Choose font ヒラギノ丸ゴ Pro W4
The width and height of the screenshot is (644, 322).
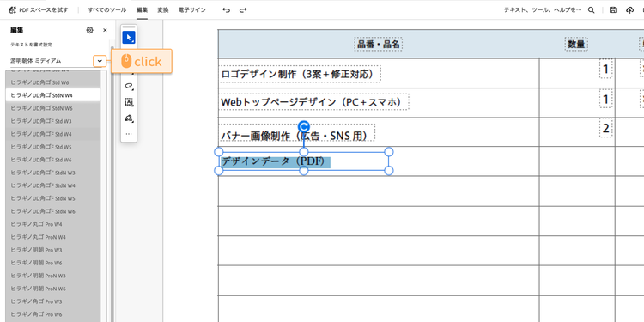coord(53,224)
